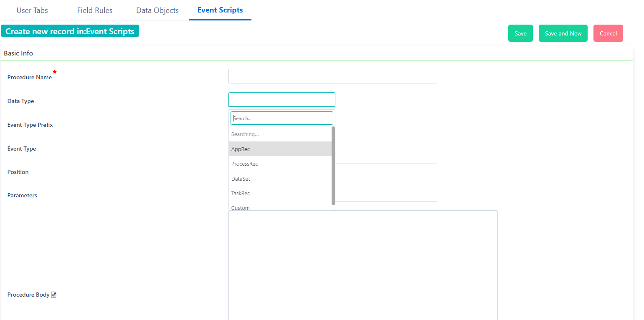Screen dimensions: 644x320
Task: Select the Event Scripts tab
Action: coord(220,10)
